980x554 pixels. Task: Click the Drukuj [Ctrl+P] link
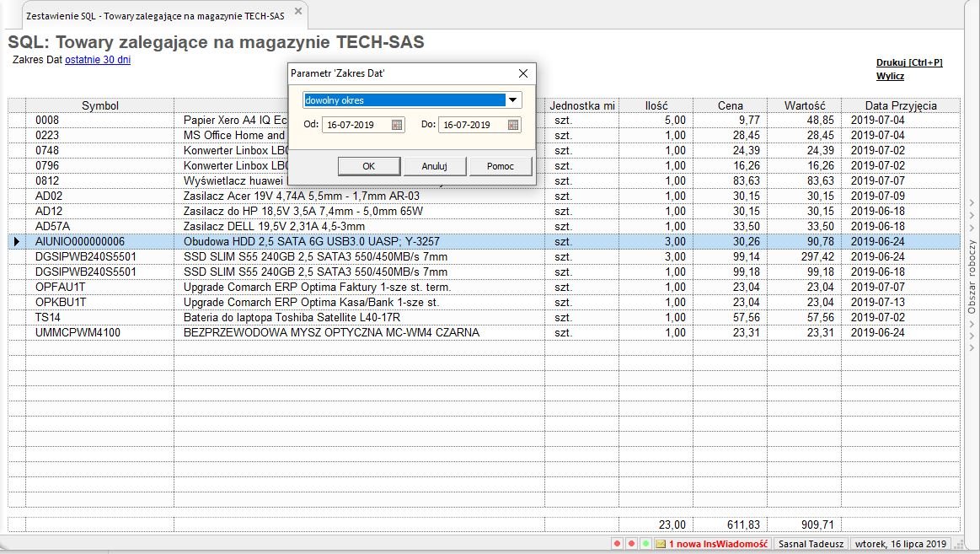click(x=908, y=62)
